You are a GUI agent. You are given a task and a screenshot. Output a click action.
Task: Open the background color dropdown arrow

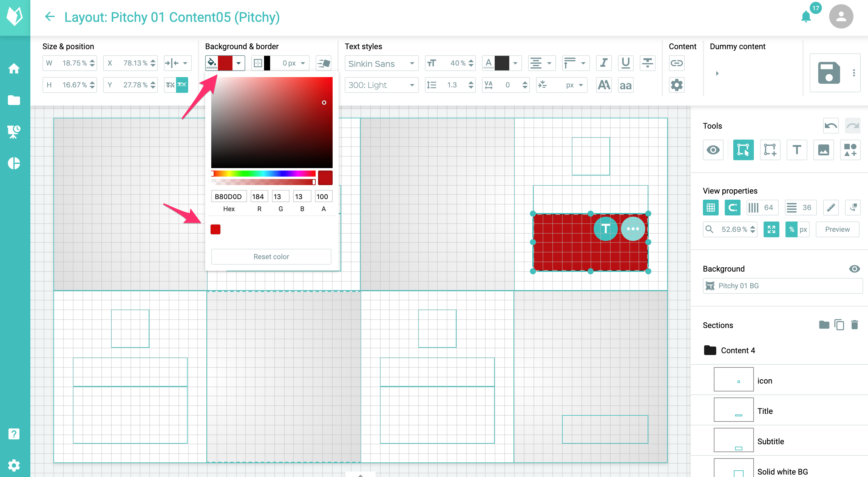coord(239,63)
